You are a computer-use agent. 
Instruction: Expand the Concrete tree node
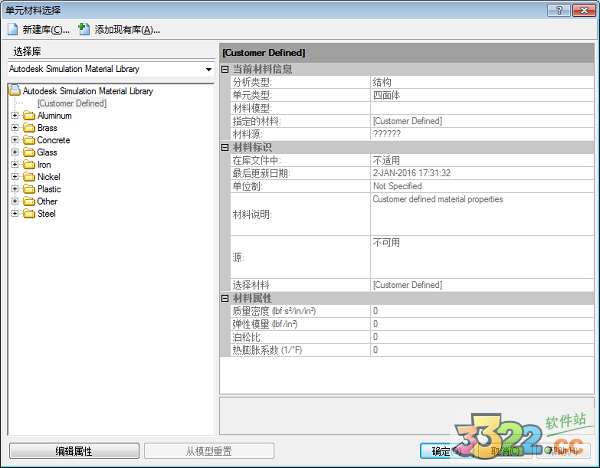click(x=15, y=140)
